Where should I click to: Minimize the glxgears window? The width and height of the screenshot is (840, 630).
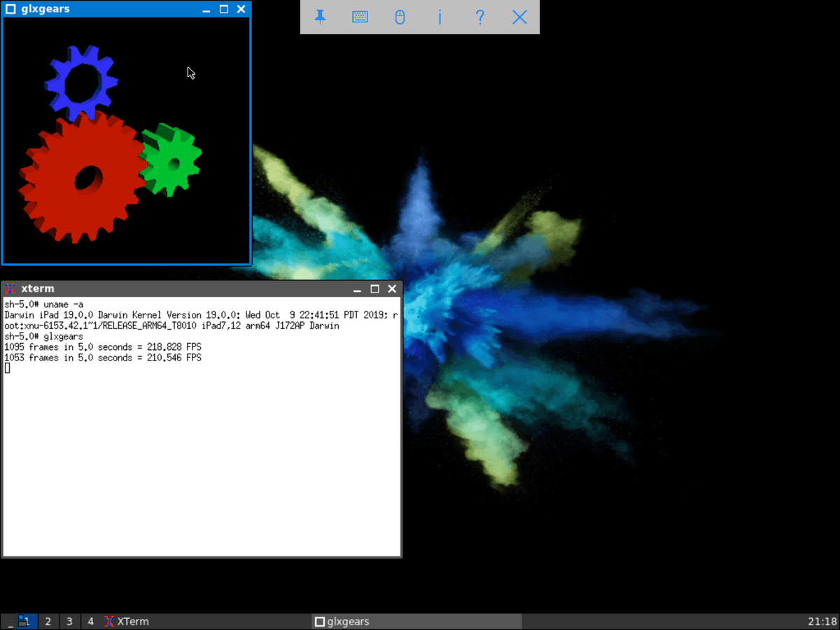pyautogui.click(x=205, y=8)
